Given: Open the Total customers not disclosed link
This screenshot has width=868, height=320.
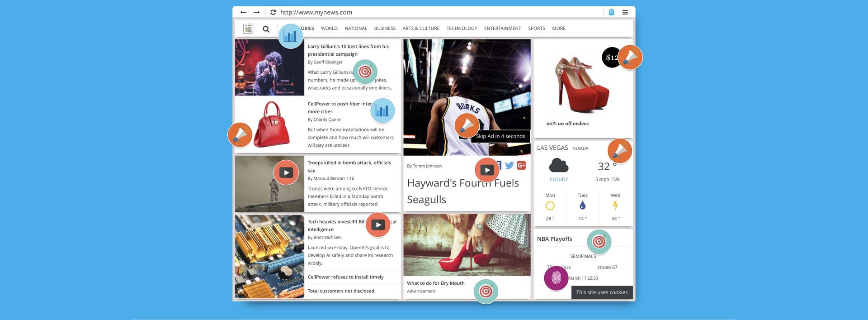Looking at the screenshot, I should click(x=341, y=291).
